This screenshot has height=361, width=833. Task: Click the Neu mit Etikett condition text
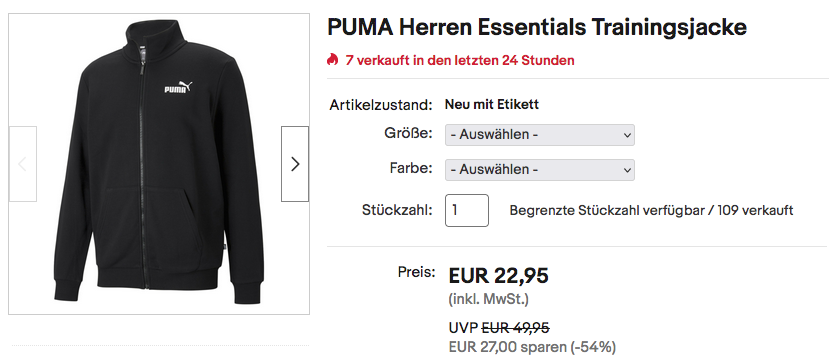point(492,105)
